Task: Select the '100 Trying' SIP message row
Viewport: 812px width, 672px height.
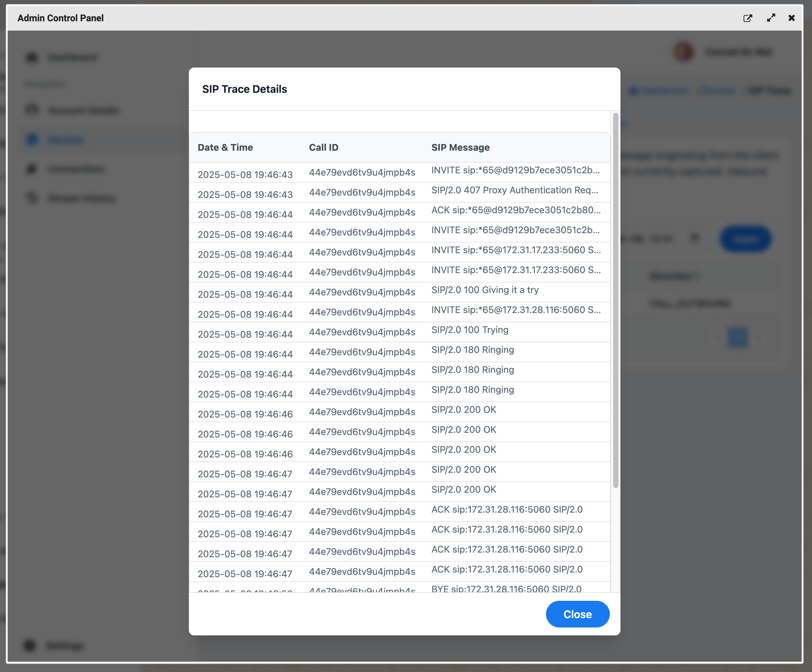Action: click(x=470, y=330)
